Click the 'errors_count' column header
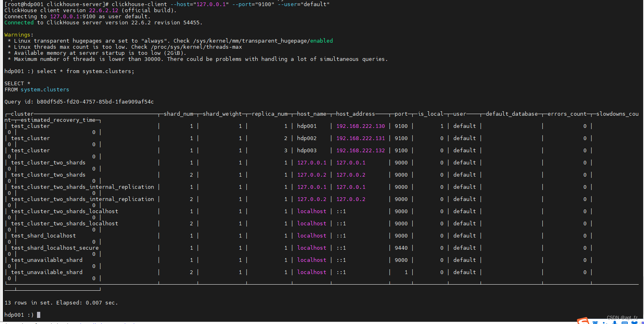 [567, 114]
